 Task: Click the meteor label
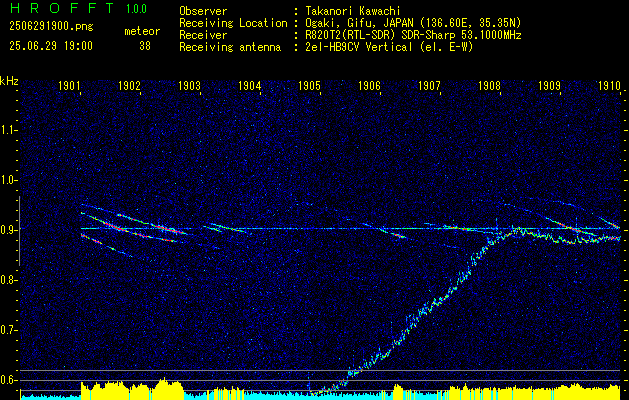(142, 31)
